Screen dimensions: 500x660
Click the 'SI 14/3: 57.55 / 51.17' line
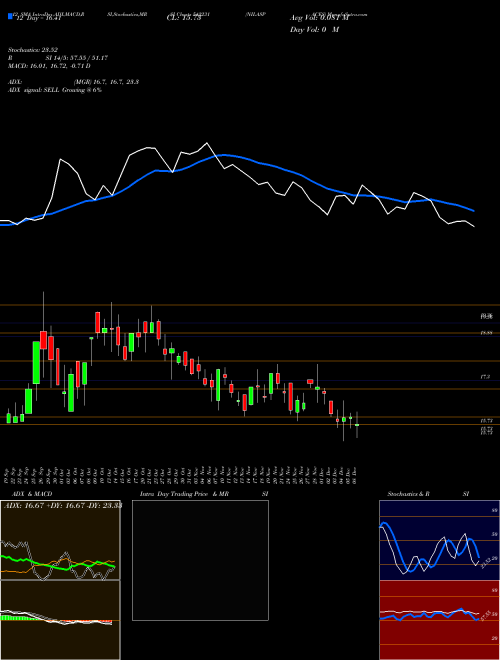point(77,58)
